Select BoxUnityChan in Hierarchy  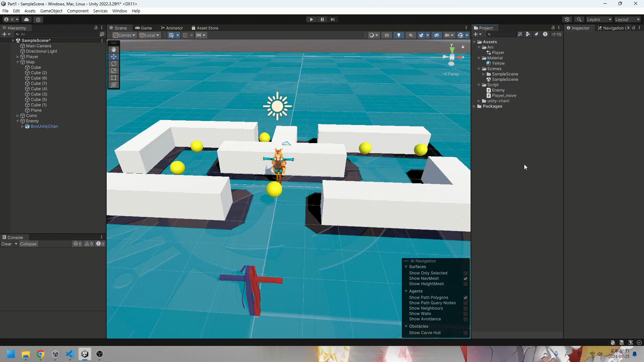coord(44,126)
